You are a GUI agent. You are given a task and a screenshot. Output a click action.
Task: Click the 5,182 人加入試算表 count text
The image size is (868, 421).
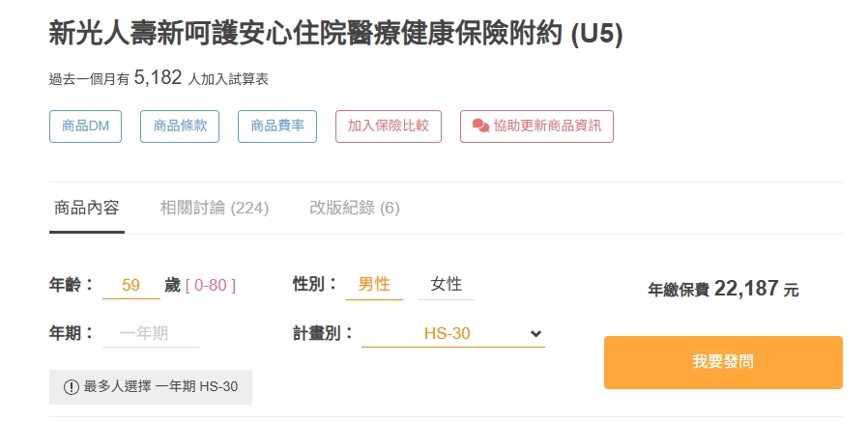click(159, 78)
